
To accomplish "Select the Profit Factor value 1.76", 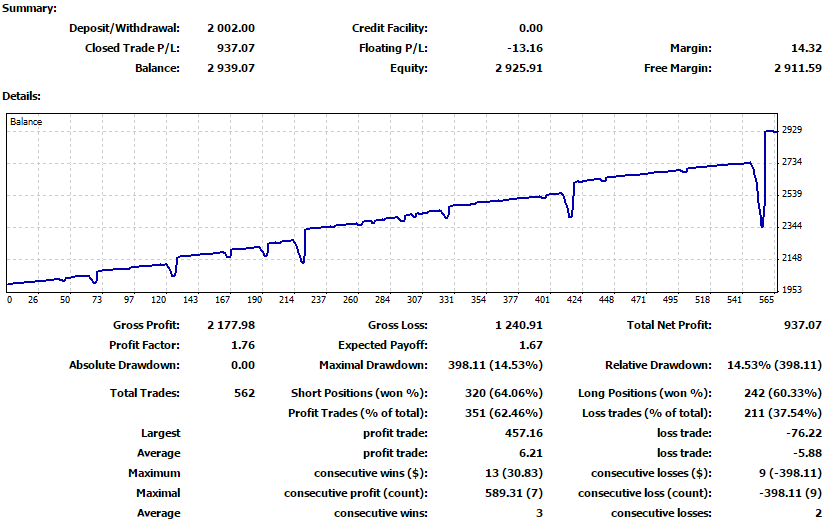I will point(242,345).
